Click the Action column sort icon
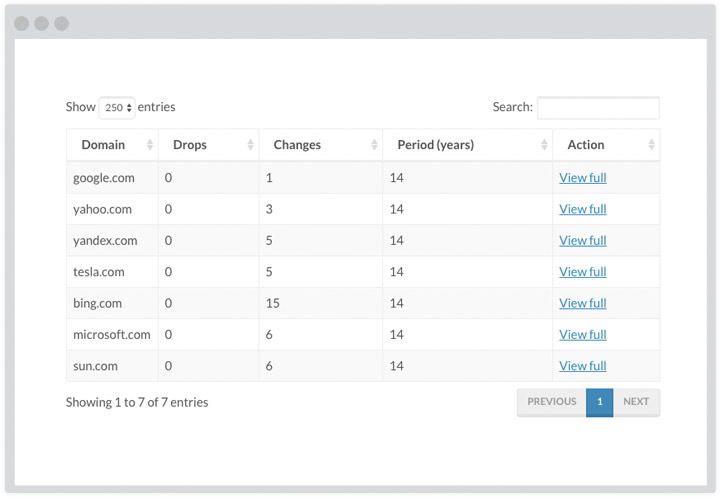This screenshot has width=721, height=498. pyautogui.click(x=652, y=145)
